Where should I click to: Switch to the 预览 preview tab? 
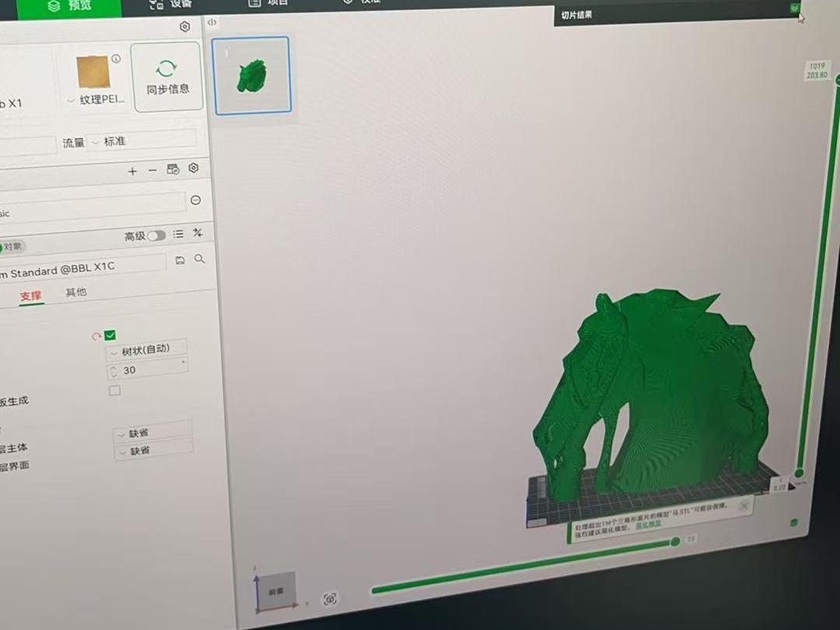[x=68, y=5]
